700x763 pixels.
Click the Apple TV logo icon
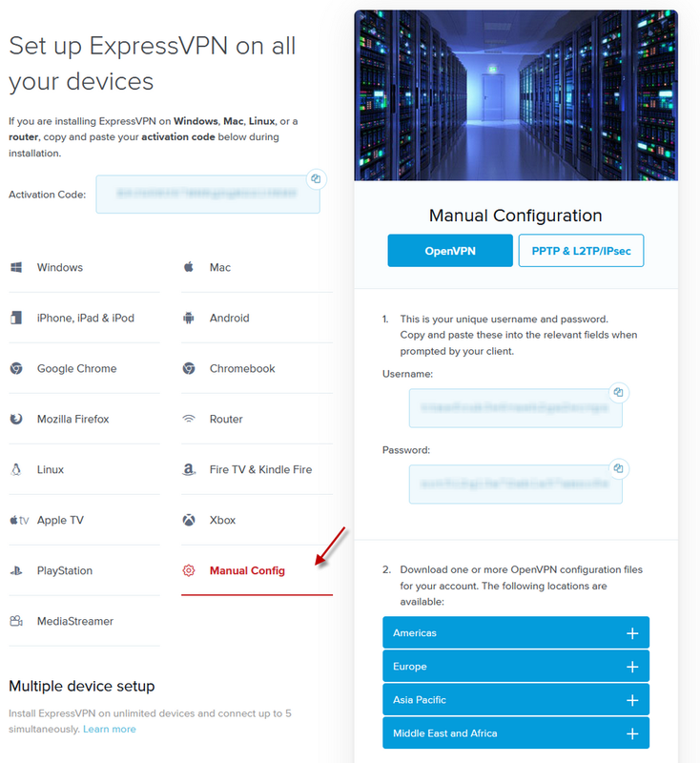19,520
